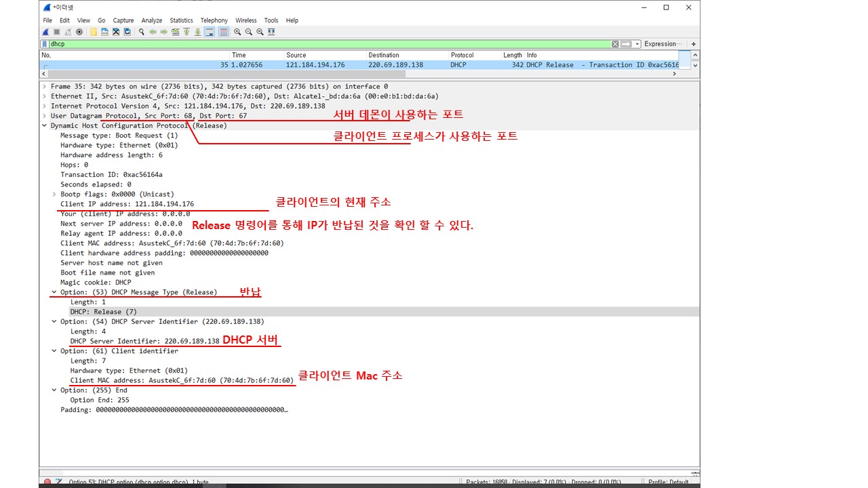Expand the Ethernet II tree node
Viewport: 868px width, 488px height.
[x=45, y=96]
